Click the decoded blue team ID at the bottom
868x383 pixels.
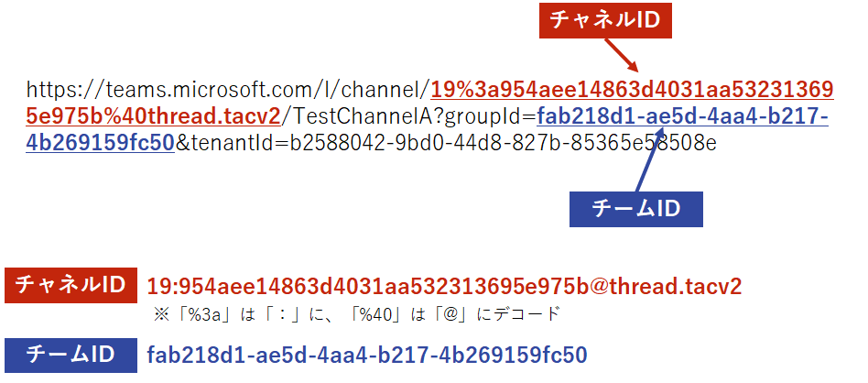click(366, 355)
